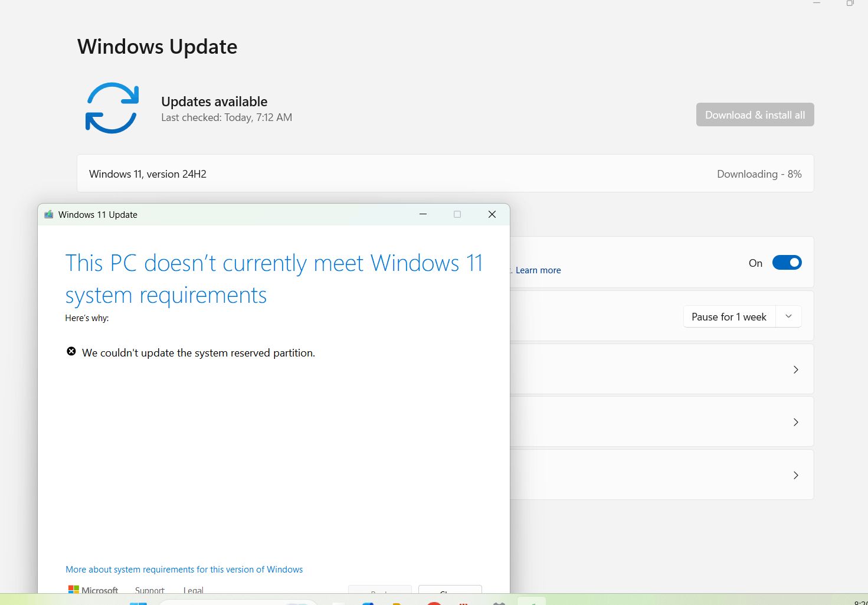868x605 pixels.
Task: Expand the dropdown arrow next to Pause for 1 week
Action: click(x=788, y=316)
